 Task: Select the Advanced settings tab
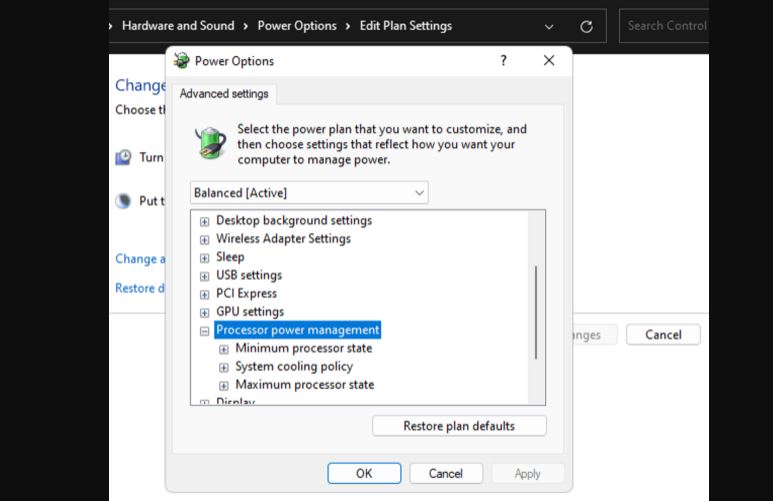[224, 94]
